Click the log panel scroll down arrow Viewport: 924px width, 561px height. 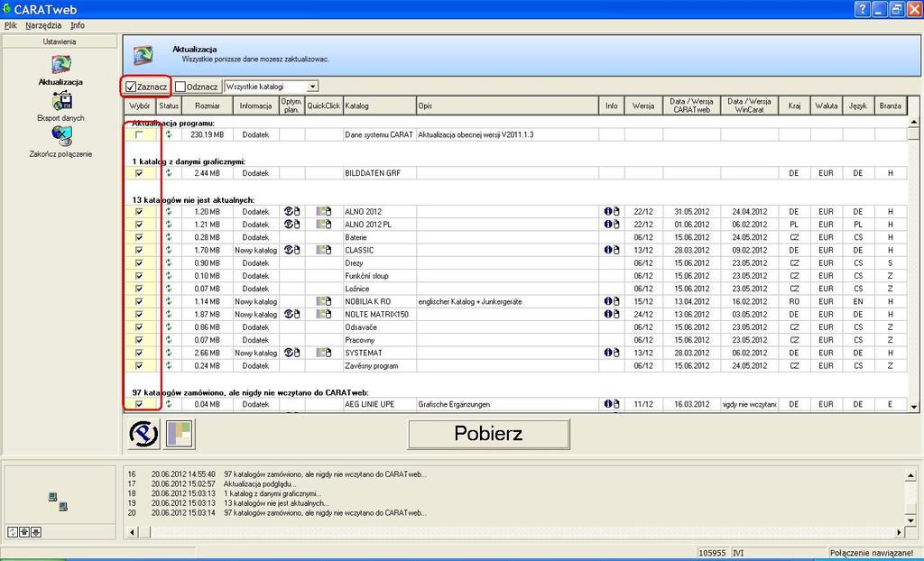tap(911, 520)
